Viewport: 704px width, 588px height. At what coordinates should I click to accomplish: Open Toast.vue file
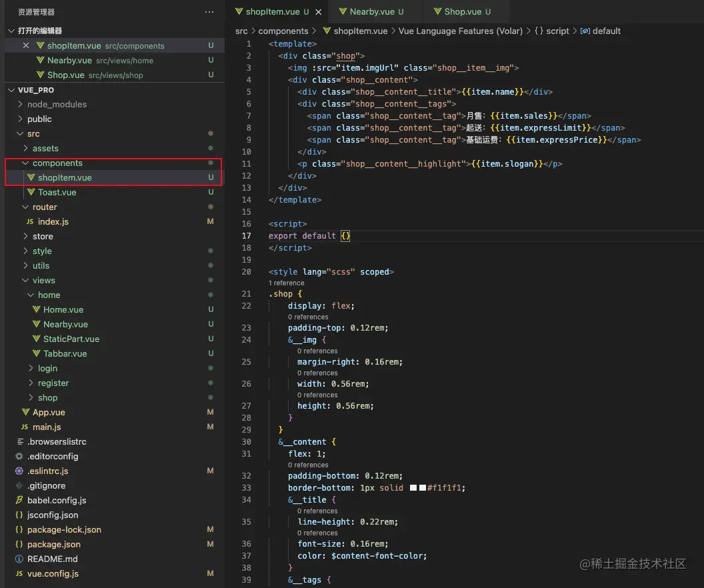pos(115,192)
